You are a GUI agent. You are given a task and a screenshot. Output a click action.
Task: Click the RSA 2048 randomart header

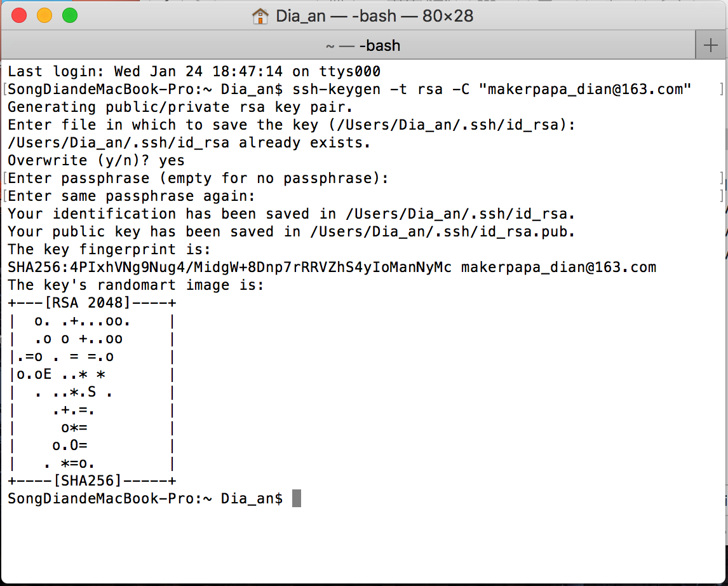click(92, 303)
